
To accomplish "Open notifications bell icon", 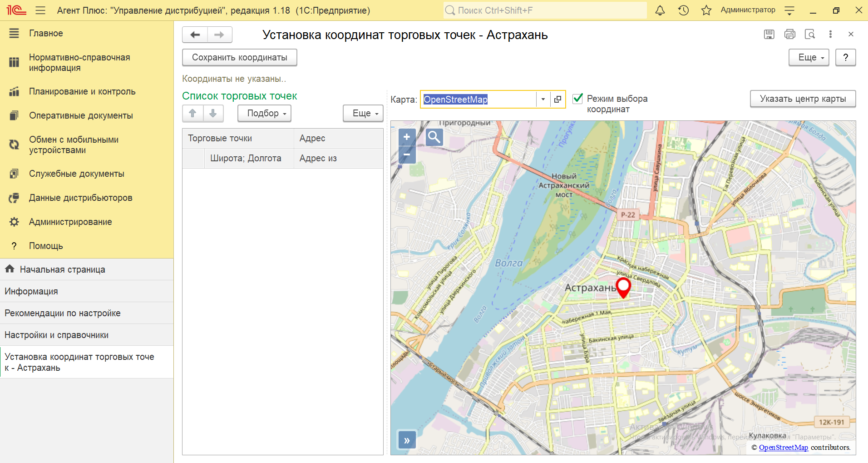I will pos(660,10).
